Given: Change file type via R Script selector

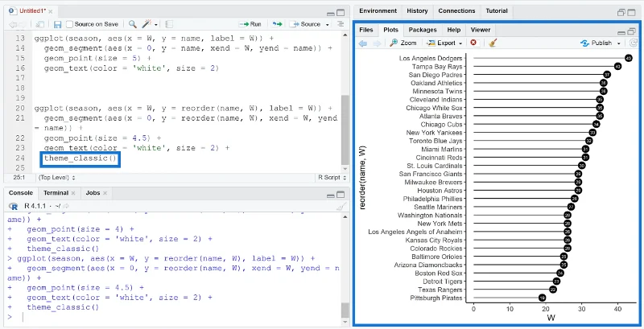Looking at the screenshot, I should 332,178.
